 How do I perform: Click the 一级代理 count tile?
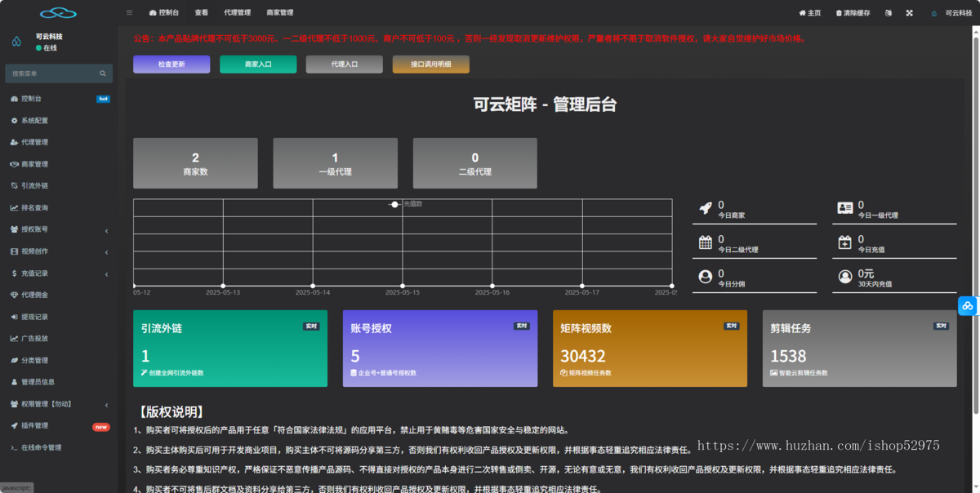[x=335, y=163]
